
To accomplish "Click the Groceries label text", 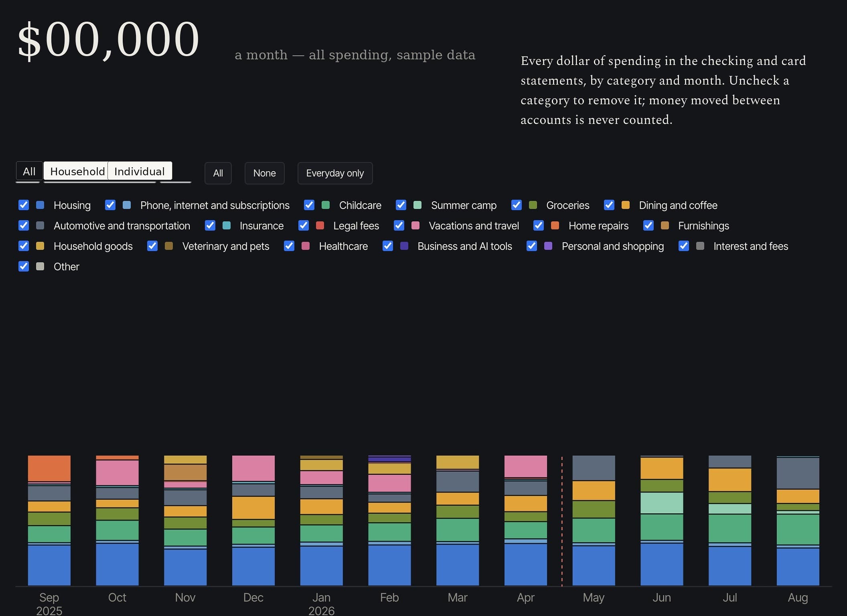I will 568,205.
